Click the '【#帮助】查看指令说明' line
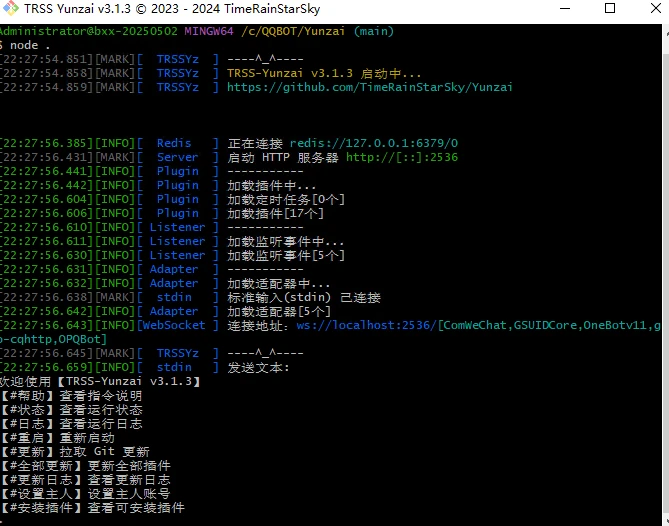669x526 pixels. coord(71,395)
